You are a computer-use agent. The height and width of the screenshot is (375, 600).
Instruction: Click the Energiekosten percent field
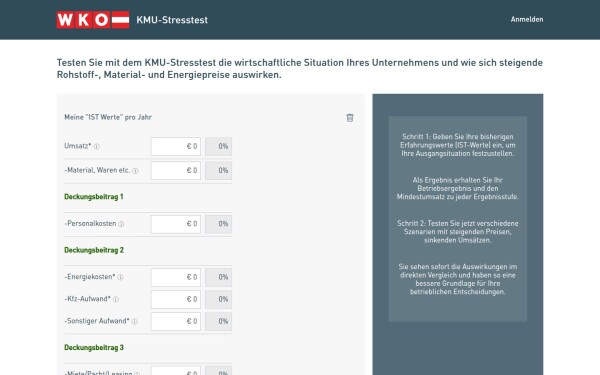(x=218, y=277)
